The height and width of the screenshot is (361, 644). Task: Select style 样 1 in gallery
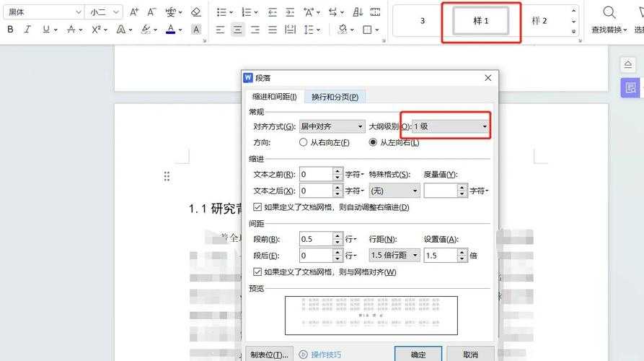[481, 20]
